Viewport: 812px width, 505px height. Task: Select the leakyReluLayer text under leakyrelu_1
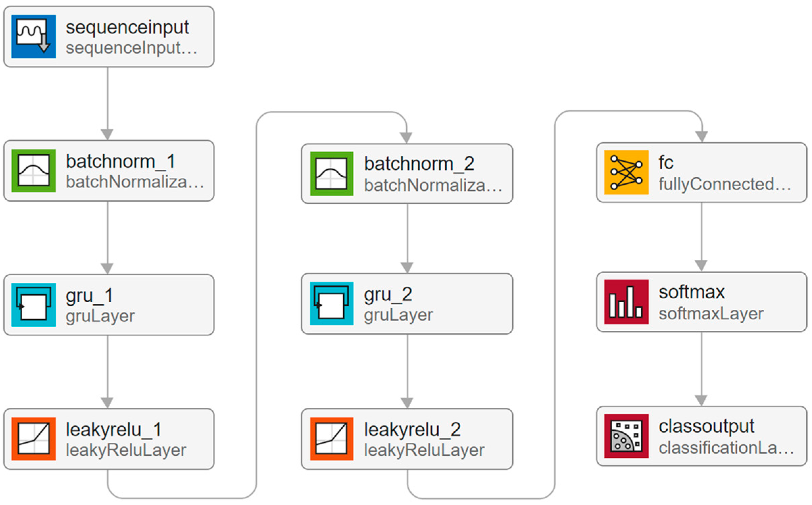tap(126, 450)
